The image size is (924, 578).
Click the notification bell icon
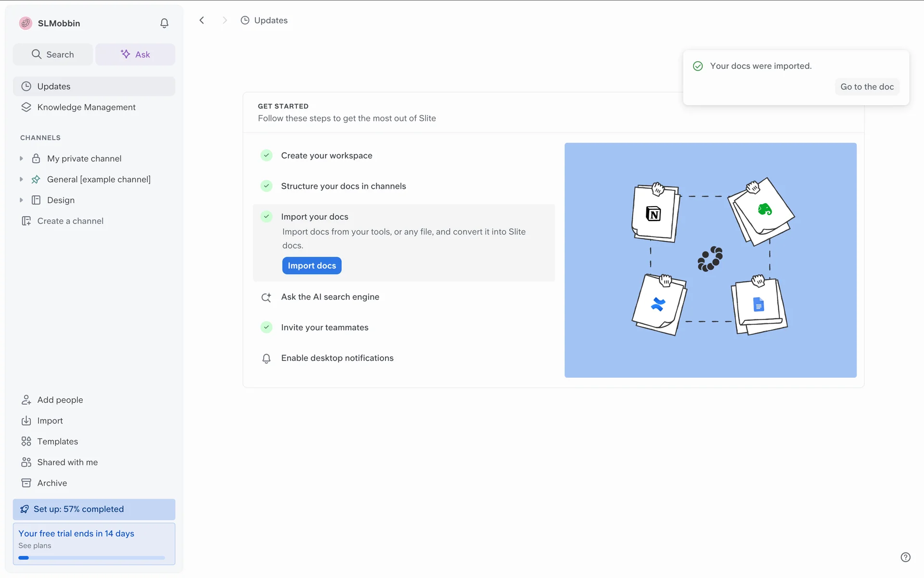pos(164,23)
